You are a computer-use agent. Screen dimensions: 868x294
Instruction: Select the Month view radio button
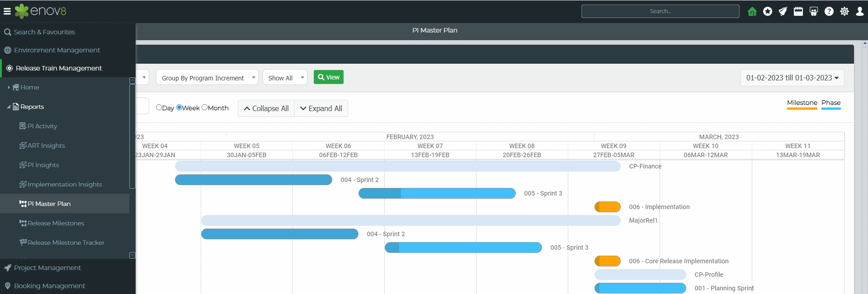click(x=205, y=107)
